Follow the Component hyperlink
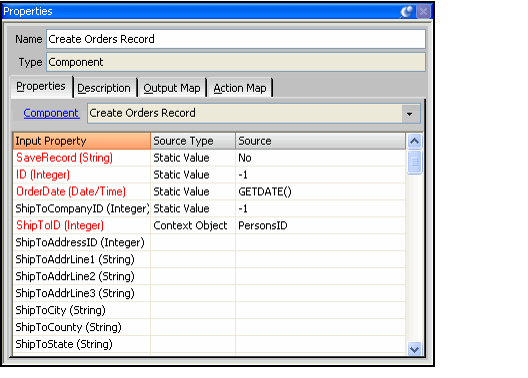 (51, 113)
